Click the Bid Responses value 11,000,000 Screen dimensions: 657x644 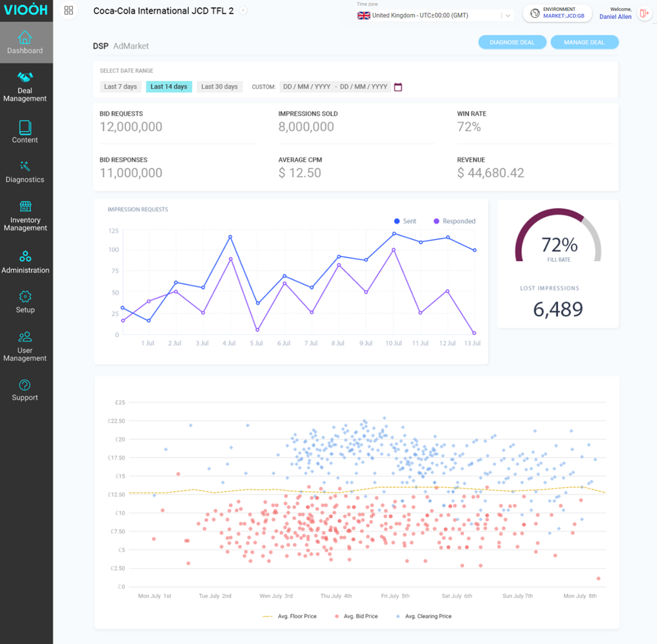(x=131, y=173)
